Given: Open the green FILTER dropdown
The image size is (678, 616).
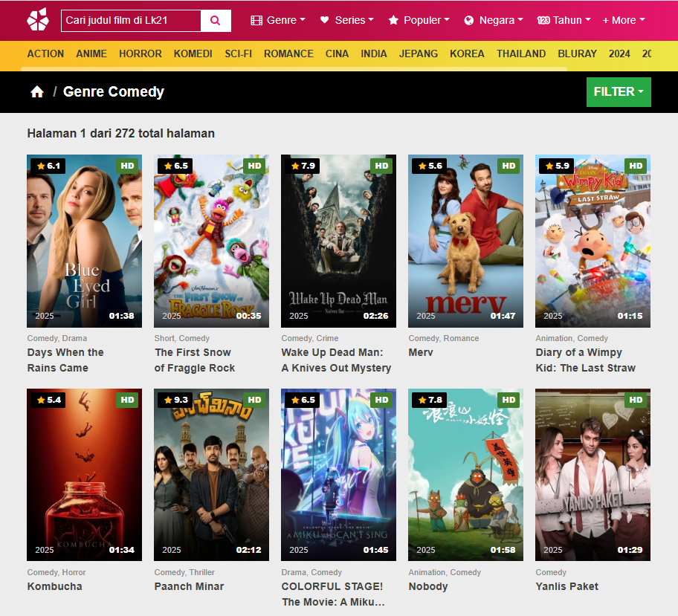Looking at the screenshot, I should pyautogui.click(x=619, y=92).
